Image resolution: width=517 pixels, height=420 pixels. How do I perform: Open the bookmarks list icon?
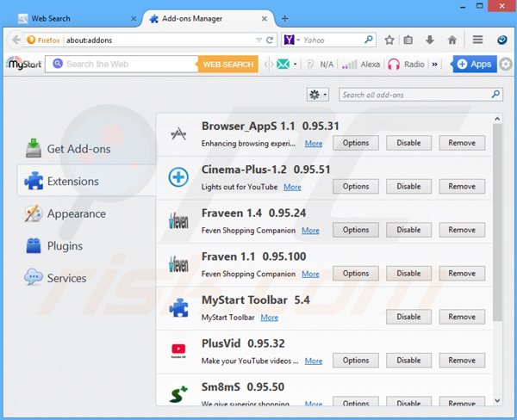(x=408, y=40)
